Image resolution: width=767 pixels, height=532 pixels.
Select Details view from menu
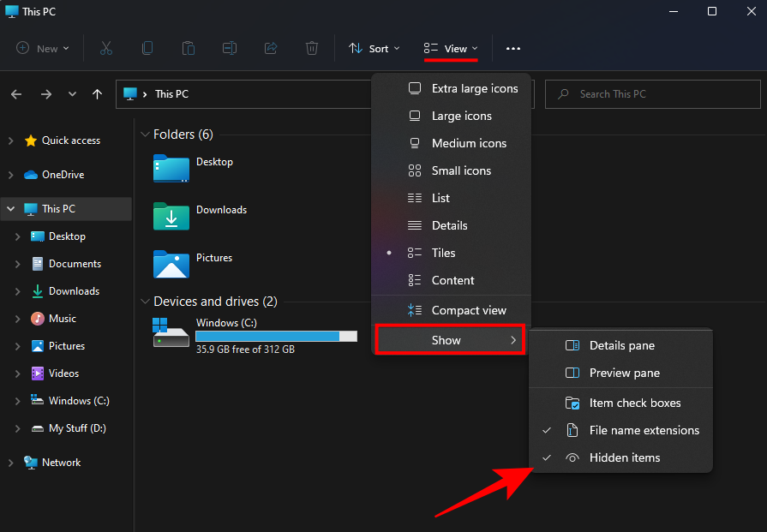[449, 225]
